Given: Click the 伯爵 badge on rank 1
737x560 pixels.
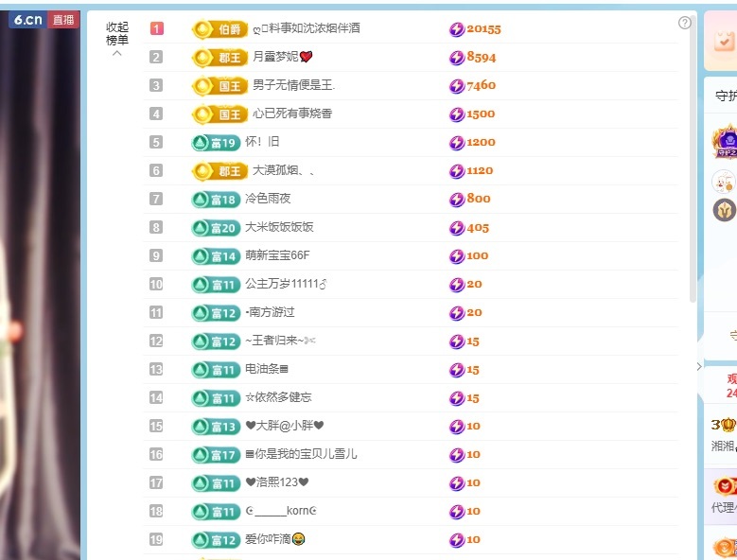Looking at the screenshot, I should click(220, 29).
